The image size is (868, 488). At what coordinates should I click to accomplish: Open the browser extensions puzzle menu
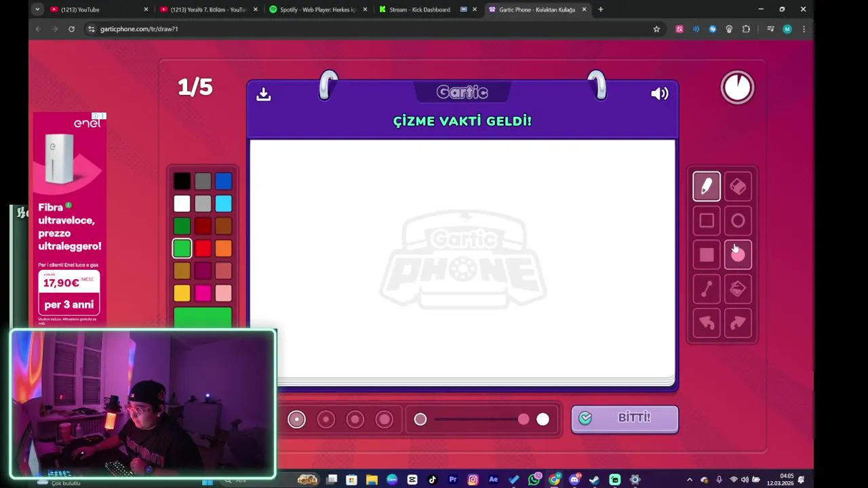click(x=746, y=29)
